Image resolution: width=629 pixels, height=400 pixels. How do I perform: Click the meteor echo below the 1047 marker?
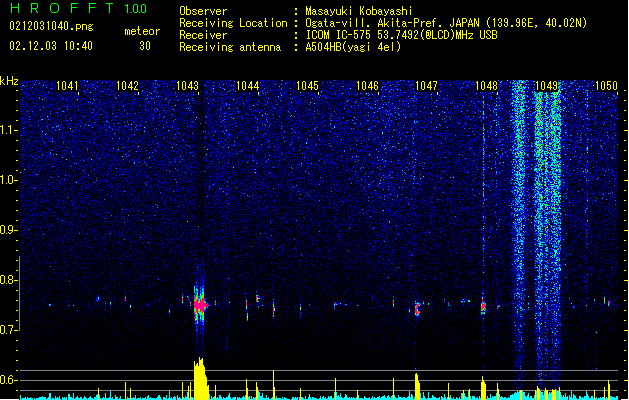417,309
